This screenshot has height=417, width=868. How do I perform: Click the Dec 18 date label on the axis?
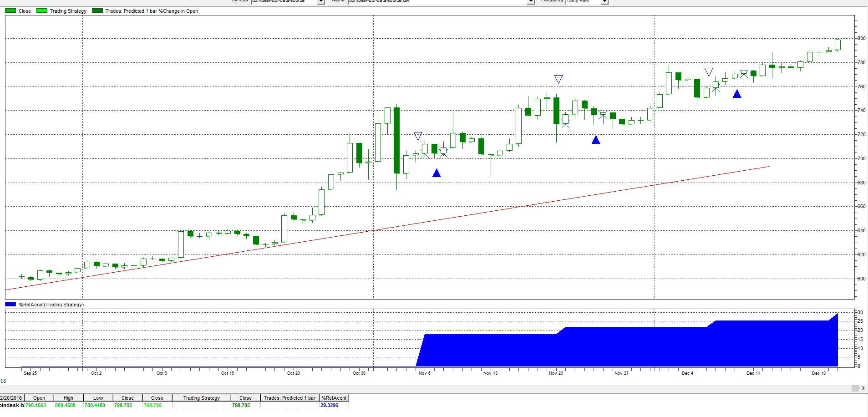tap(819, 373)
